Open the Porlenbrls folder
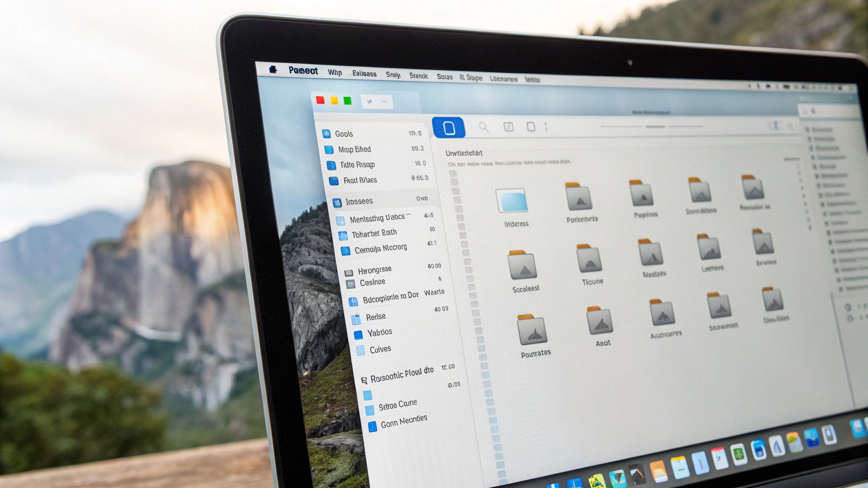 tap(579, 196)
